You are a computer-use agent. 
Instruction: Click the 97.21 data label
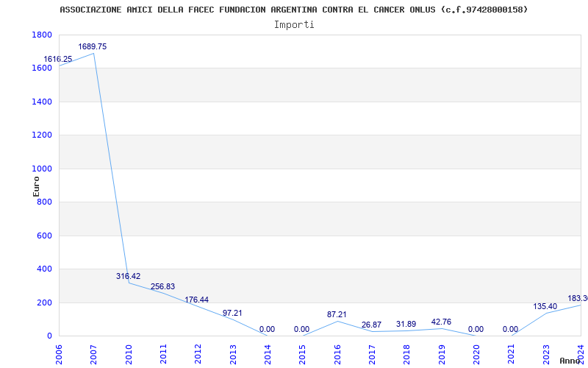(232, 314)
